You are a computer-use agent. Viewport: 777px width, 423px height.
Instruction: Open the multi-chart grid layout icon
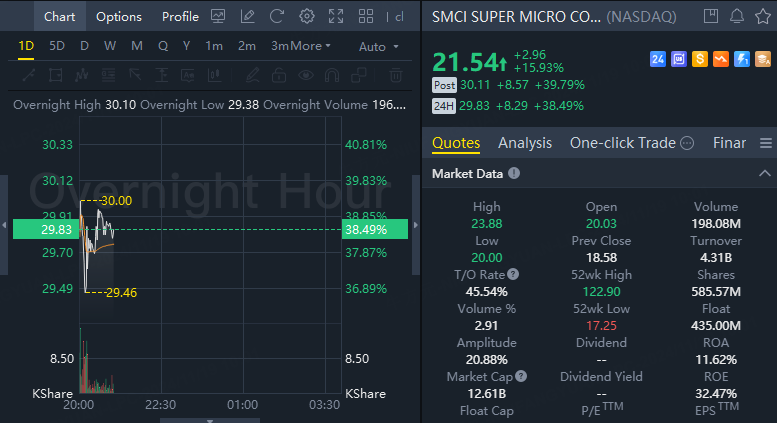tap(365, 17)
